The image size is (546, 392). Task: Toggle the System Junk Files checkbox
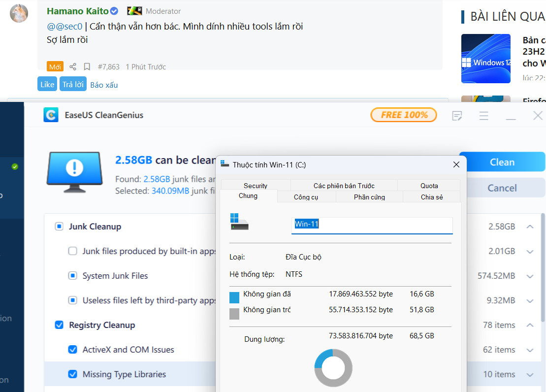pyautogui.click(x=72, y=276)
